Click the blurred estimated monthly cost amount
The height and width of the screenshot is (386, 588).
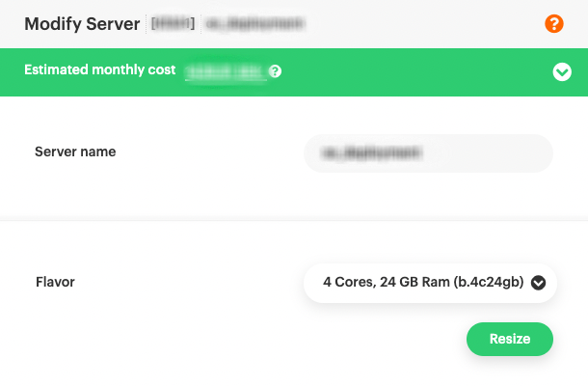click(226, 71)
